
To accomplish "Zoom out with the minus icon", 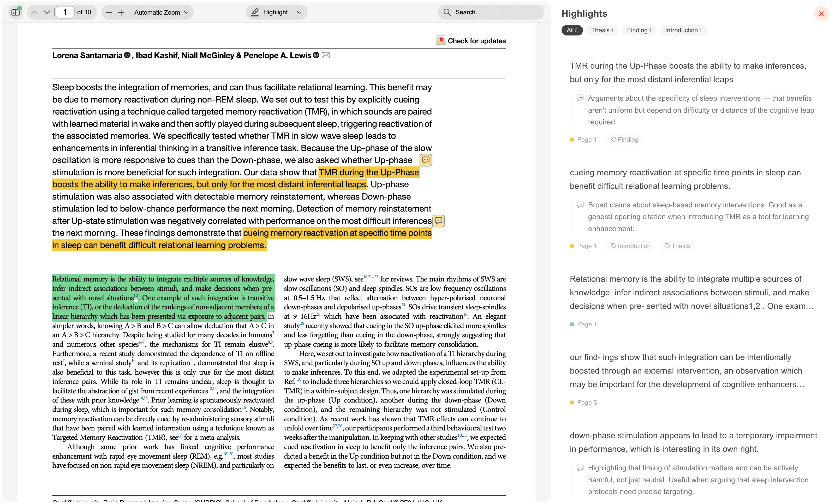I will click(x=109, y=13).
